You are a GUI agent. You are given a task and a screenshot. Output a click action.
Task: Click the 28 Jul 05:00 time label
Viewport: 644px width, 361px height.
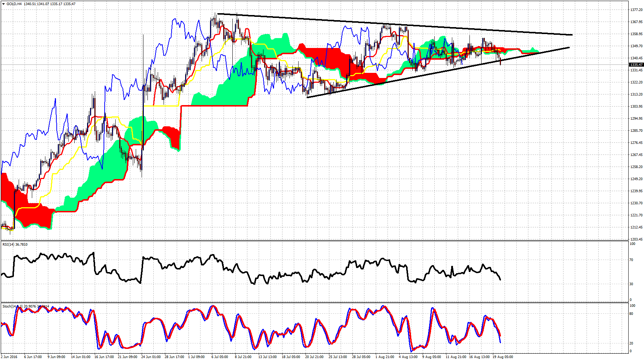361,357
